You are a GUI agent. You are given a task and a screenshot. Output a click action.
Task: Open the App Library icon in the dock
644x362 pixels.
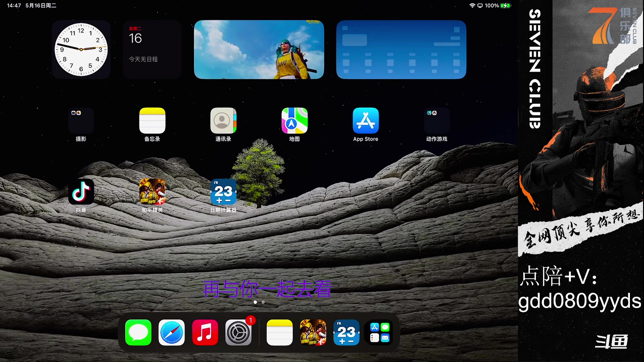(380, 333)
